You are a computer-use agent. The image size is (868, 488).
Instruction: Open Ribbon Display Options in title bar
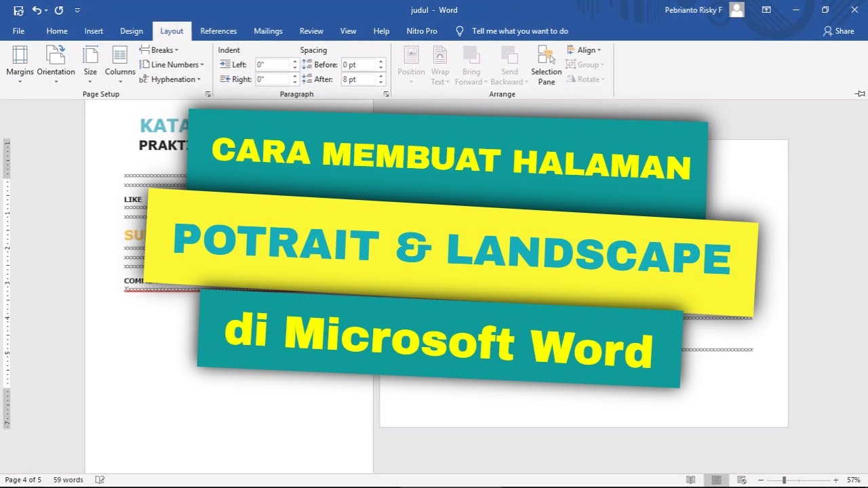[x=766, y=10]
